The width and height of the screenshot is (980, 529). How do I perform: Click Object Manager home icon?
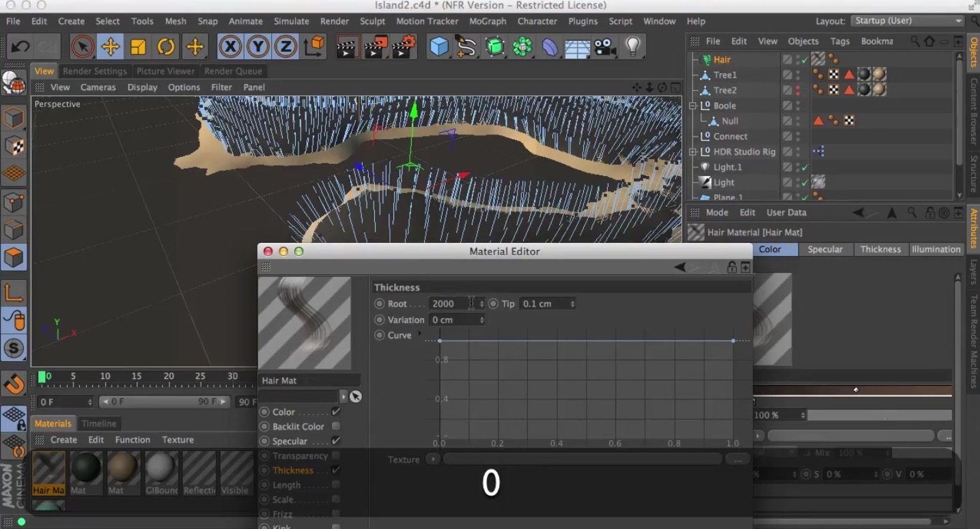(x=929, y=42)
